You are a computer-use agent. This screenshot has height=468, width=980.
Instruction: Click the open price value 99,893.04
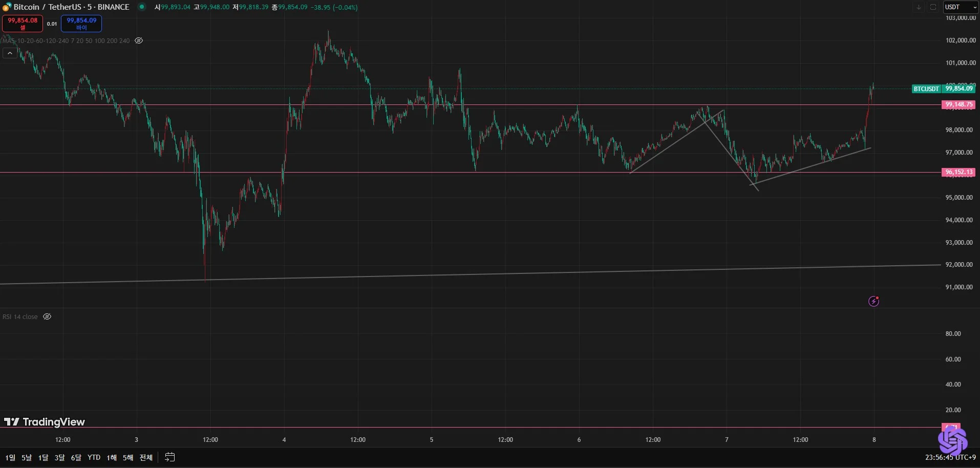point(176,7)
